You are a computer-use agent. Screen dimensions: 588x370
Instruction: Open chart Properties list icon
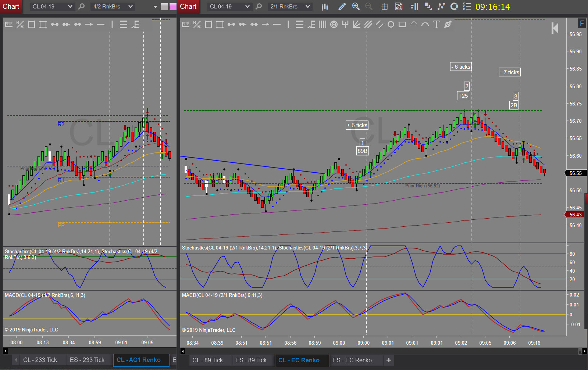(x=467, y=7)
